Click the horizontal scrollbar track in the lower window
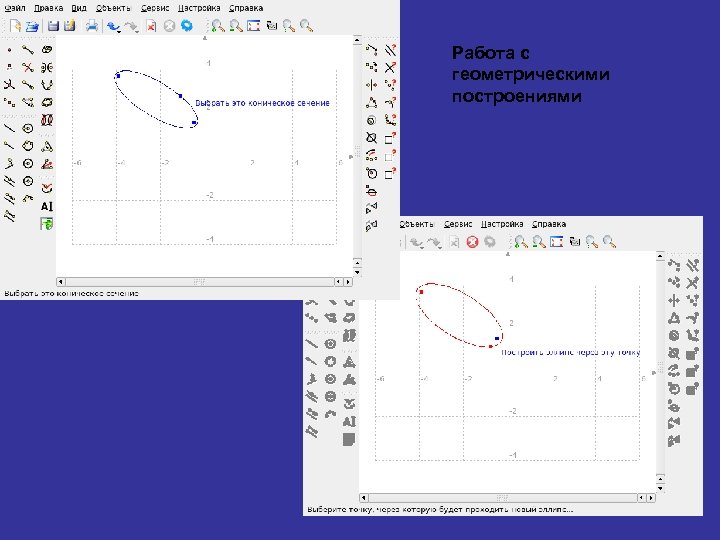The image size is (720, 540). (503, 498)
